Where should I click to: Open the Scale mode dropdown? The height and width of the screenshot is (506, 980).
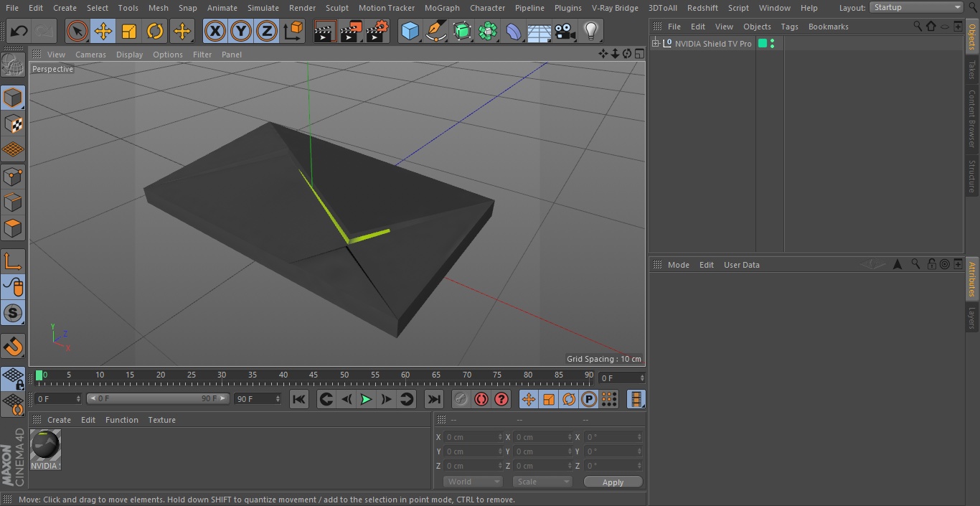542,482
